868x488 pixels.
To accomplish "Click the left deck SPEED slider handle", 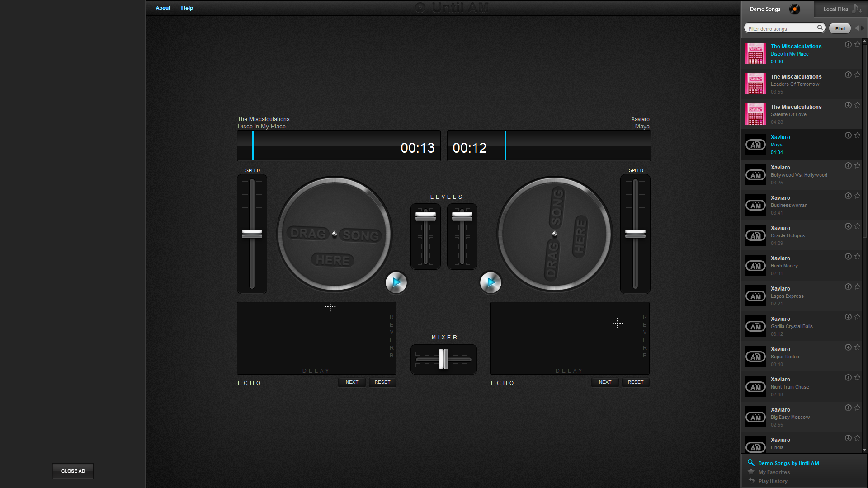I will pyautogui.click(x=252, y=234).
